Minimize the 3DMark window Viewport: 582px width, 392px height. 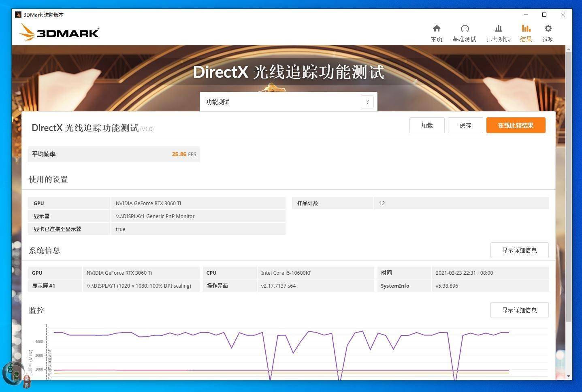[x=526, y=15]
